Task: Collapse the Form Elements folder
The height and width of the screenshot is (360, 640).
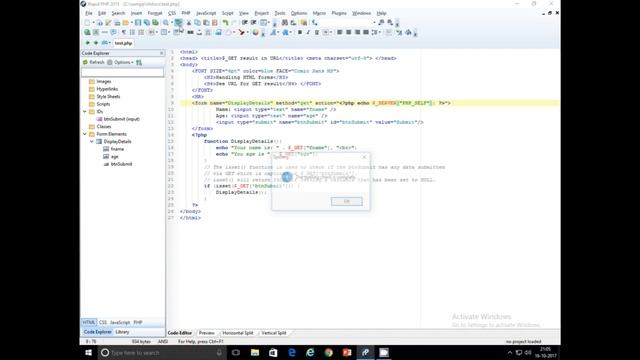Action: [85, 134]
